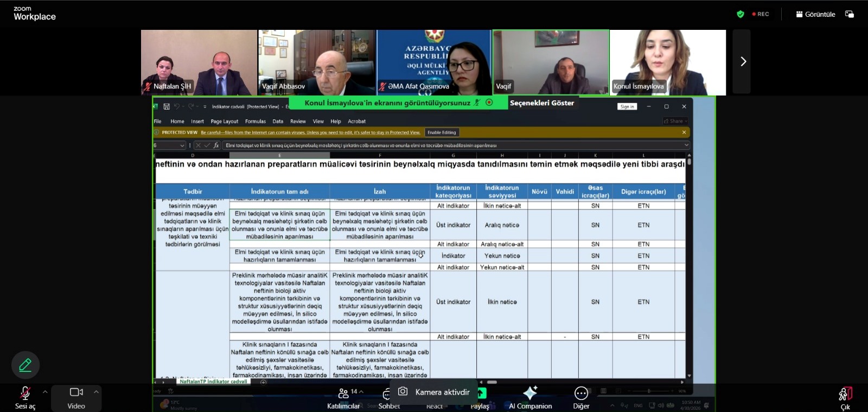Open the annotation pencil tool
868x412 pixels.
25,365
